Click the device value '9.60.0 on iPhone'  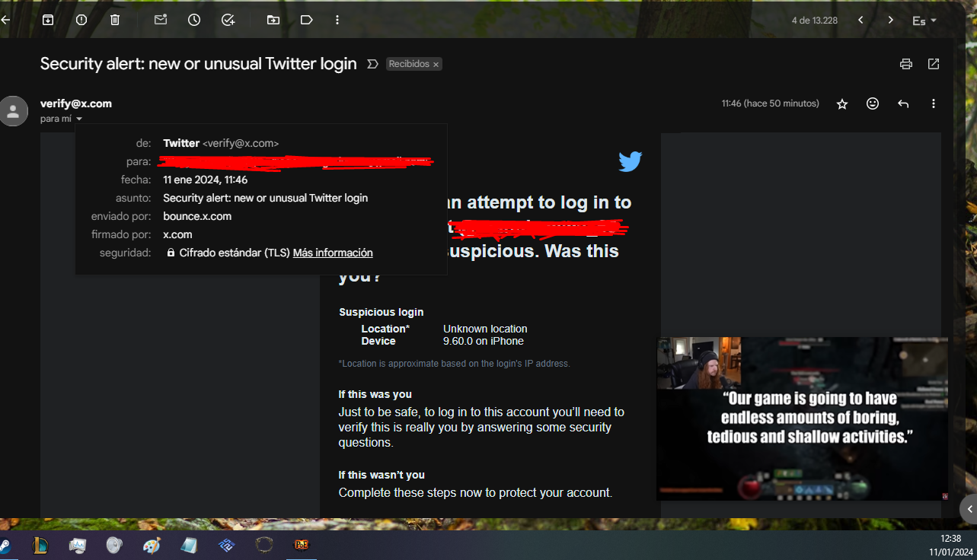point(484,341)
